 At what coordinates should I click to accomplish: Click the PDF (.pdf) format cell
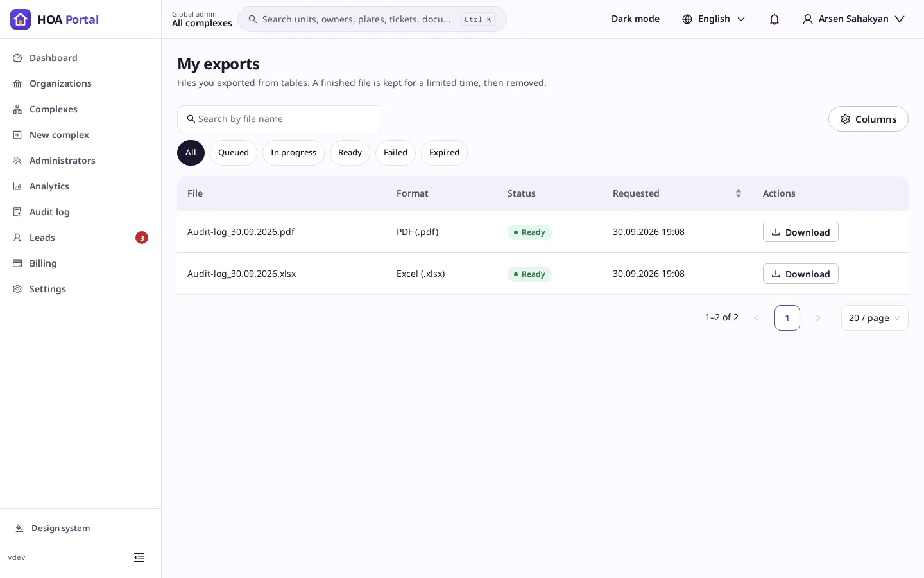(417, 232)
